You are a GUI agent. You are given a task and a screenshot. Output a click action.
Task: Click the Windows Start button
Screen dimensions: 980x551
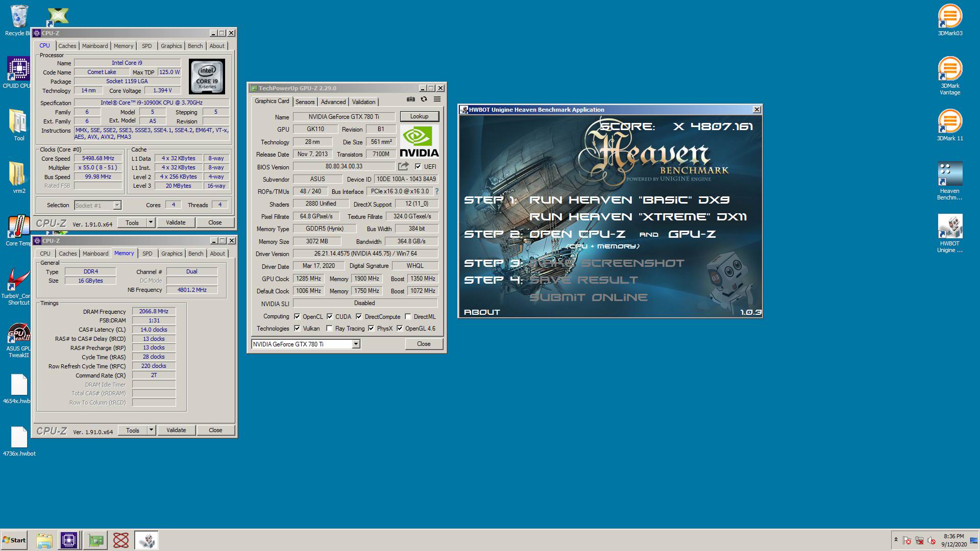point(14,540)
